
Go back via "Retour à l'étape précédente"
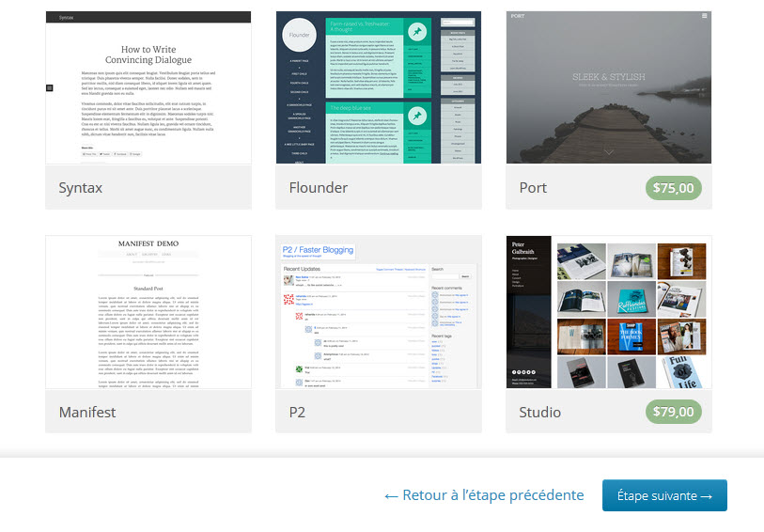point(484,495)
